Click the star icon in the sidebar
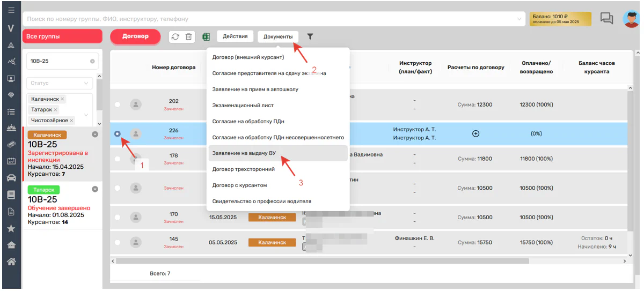 coord(11,228)
